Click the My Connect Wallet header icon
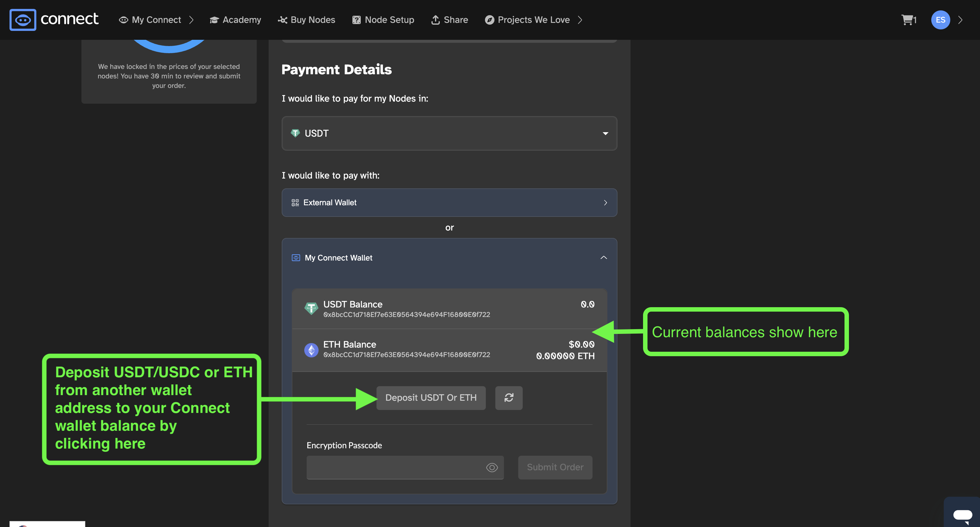 296,258
